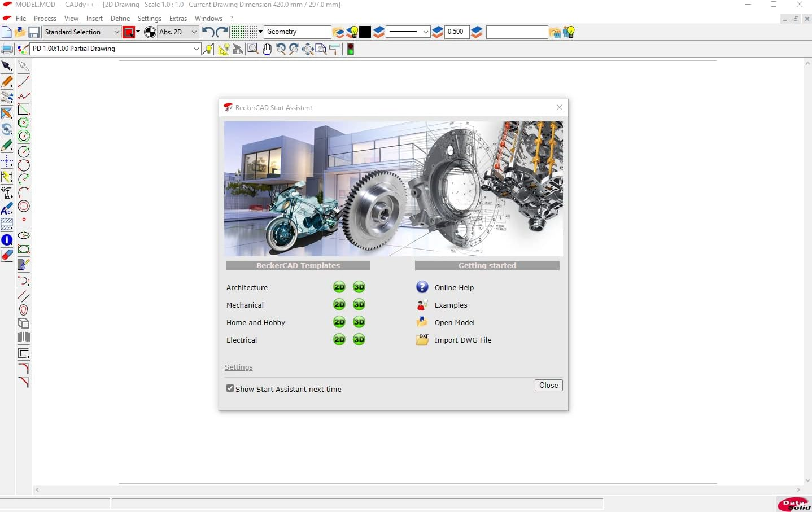The width and height of the screenshot is (812, 512).
Task: Select the Undo icon in the toolbar
Action: coord(207,32)
